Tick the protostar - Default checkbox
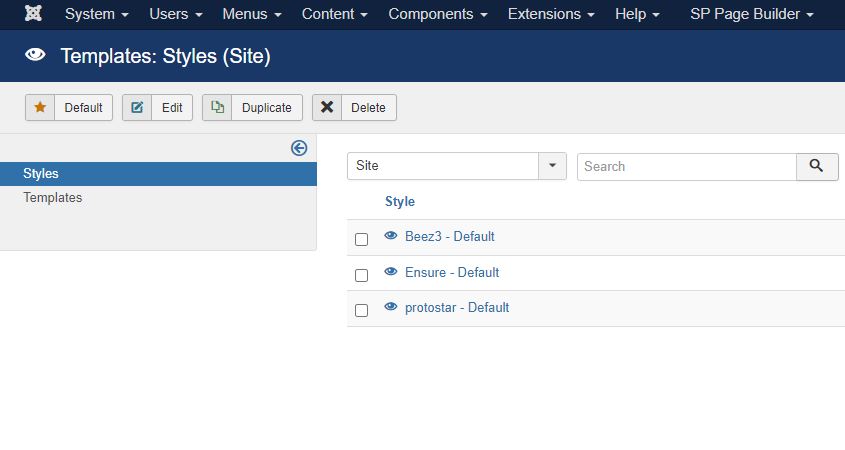Viewport: 845px width, 450px height. [x=362, y=310]
